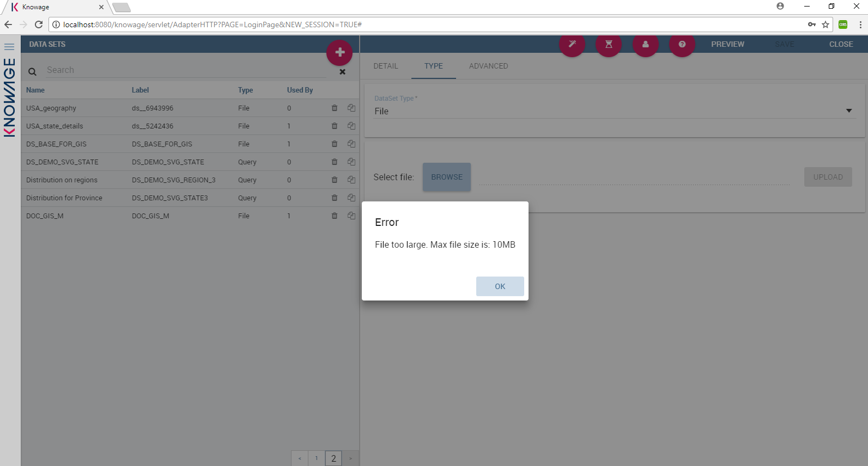868x466 pixels.
Task: Select the USA_state_details dataset row
Action: point(54,126)
